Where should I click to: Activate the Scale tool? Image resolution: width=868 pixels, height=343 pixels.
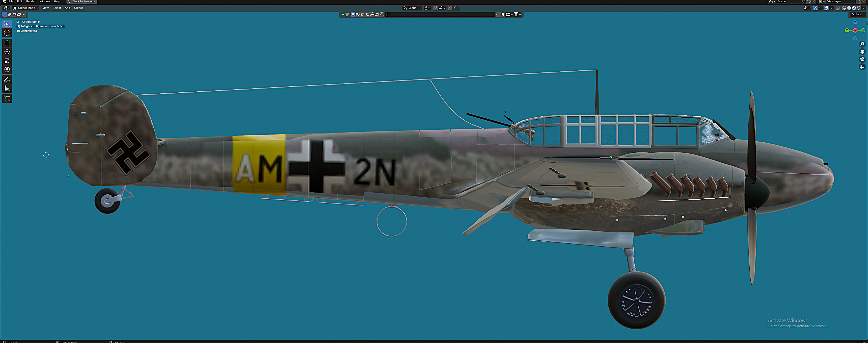tap(7, 61)
